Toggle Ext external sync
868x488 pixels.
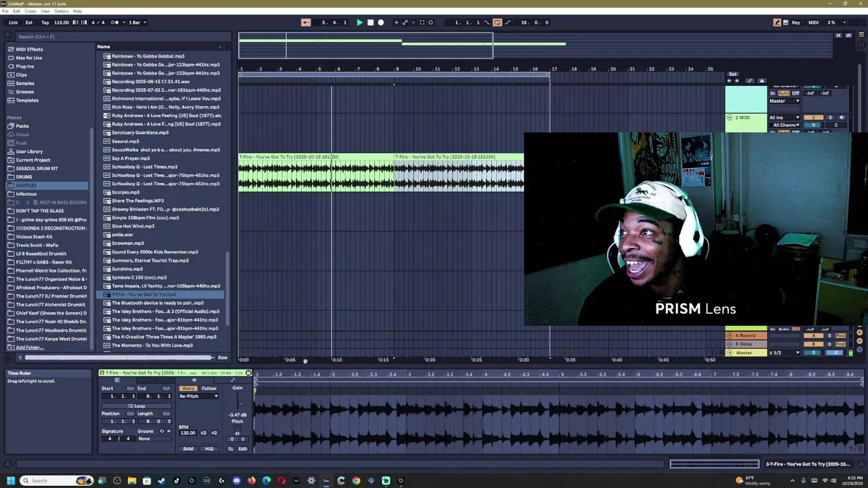29,22
